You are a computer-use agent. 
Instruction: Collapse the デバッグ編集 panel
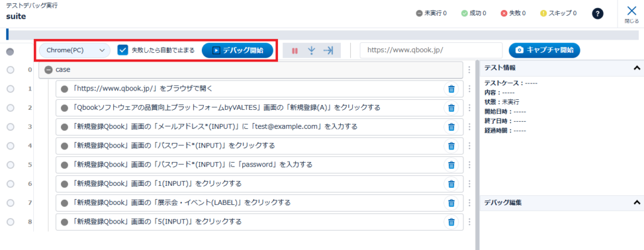tap(636, 202)
